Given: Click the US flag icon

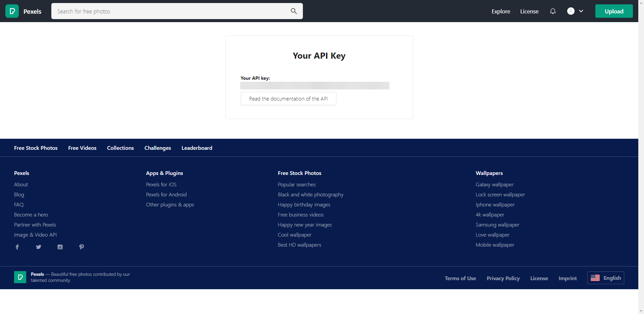Looking at the screenshot, I should [595, 278].
